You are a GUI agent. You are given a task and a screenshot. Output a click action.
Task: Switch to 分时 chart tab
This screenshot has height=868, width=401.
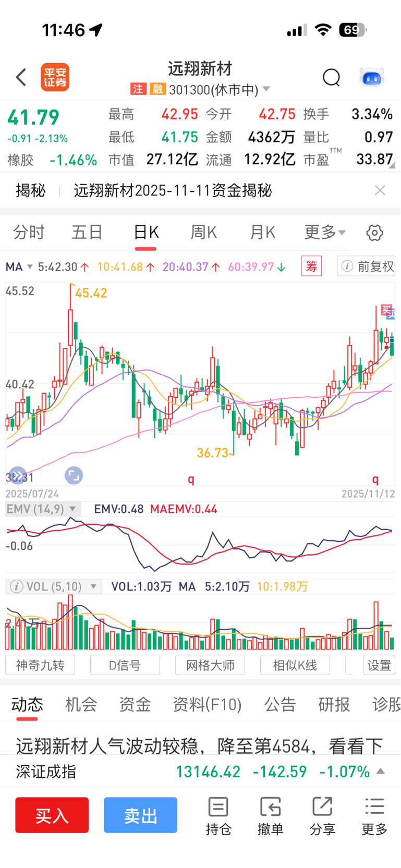pyautogui.click(x=29, y=233)
